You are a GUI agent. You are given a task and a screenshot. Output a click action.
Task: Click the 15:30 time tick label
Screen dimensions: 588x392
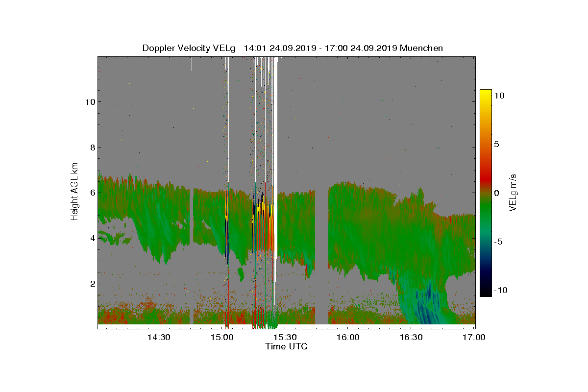(285, 337)
